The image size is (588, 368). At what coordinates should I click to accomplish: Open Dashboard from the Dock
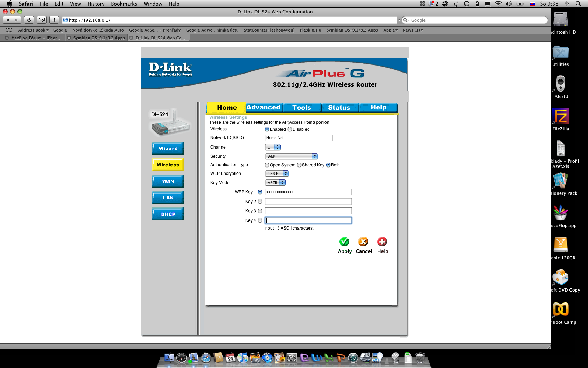(182, 357)
